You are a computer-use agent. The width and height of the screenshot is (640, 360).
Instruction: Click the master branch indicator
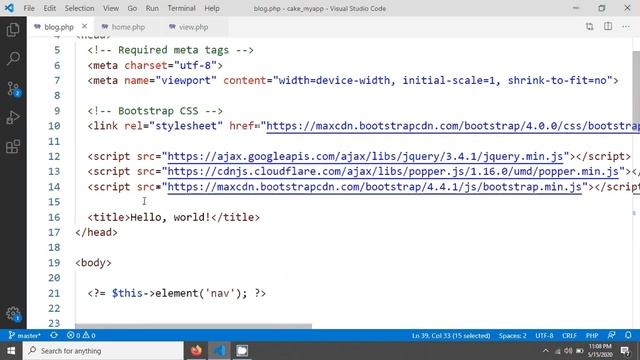(x=24, y=336)
